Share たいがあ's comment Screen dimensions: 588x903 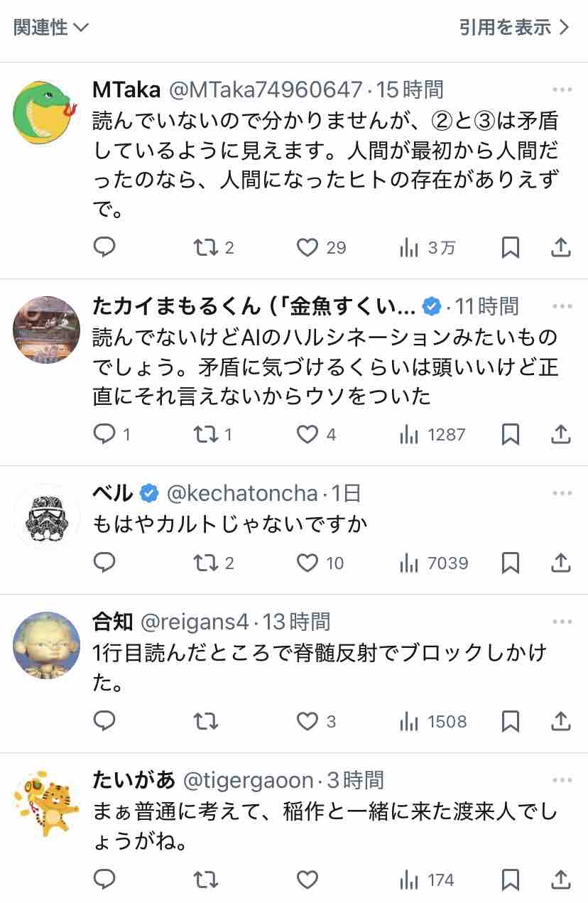coord(560,880)
